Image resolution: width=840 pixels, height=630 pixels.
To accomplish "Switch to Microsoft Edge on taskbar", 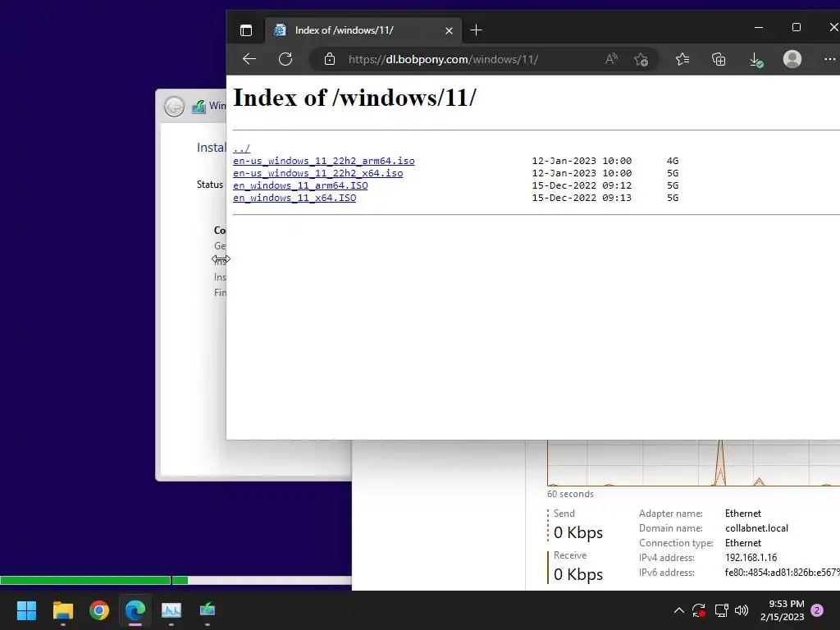I will (135, 610).
